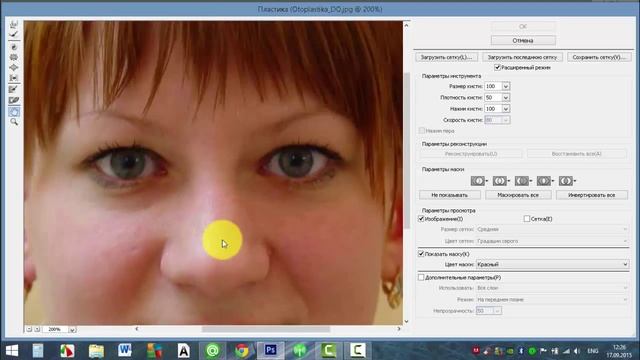Click the zoom in plus button
Screen dimensions: 640x360
(37, 329)
